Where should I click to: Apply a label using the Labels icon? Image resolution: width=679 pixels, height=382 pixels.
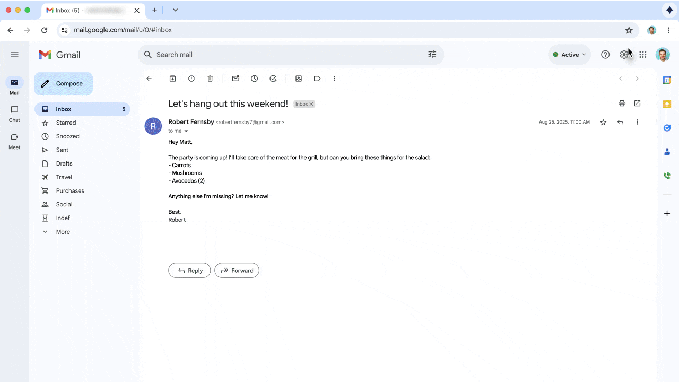317,78
